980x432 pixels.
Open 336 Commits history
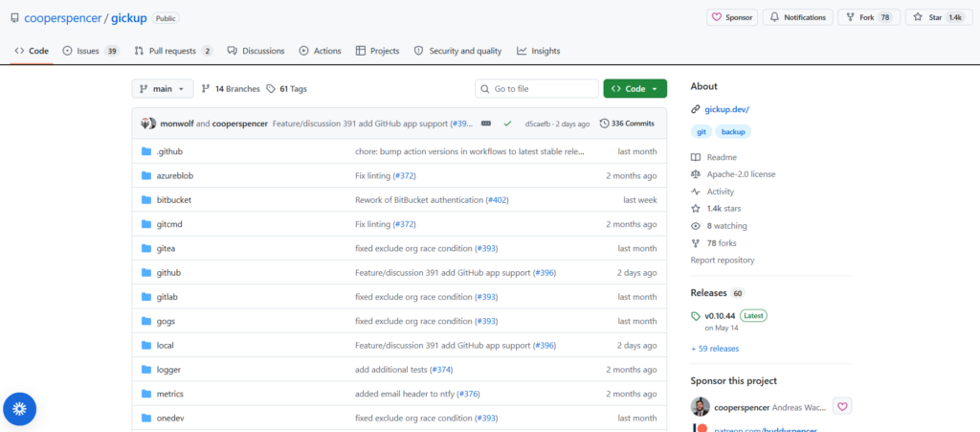[627, 124]
